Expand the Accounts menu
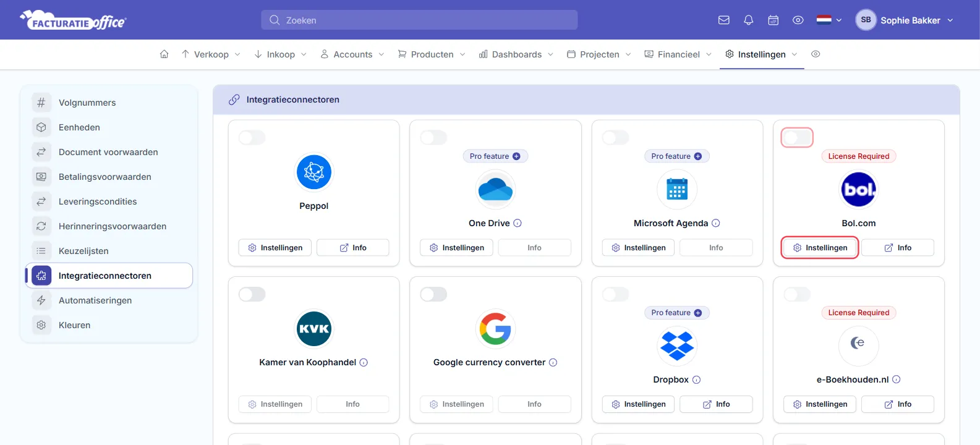980x445 pixels. tap(352, 54)
